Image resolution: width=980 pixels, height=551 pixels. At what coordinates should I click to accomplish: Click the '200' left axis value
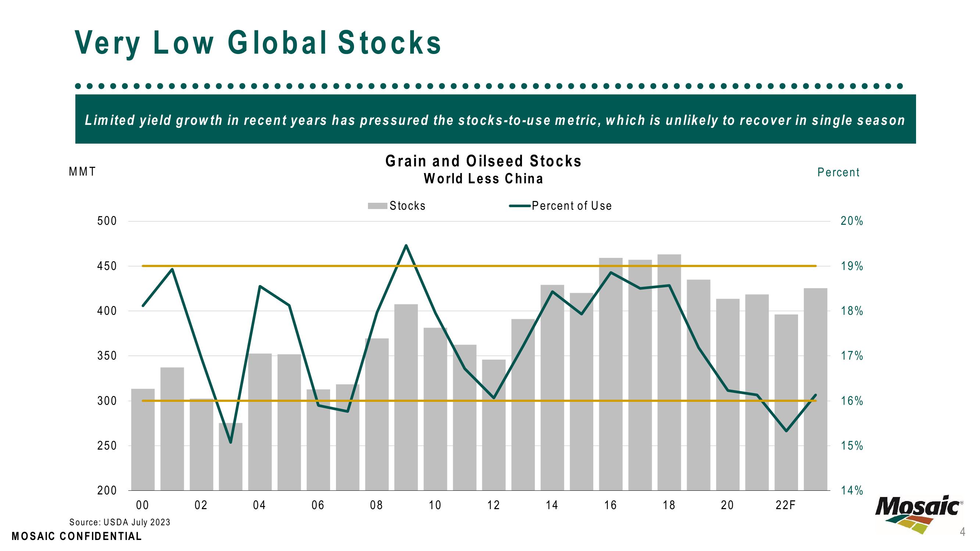click(107, 490)
